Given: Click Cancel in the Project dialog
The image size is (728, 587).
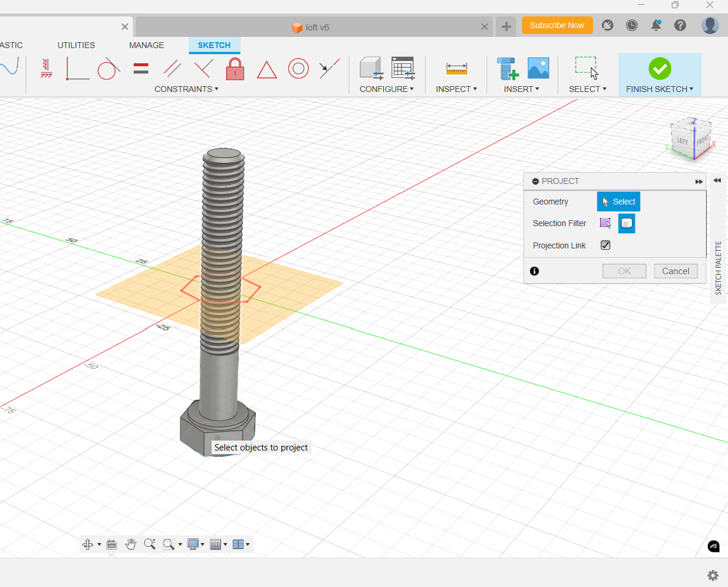Looking at the screenshot, I should tap(676, 271).
